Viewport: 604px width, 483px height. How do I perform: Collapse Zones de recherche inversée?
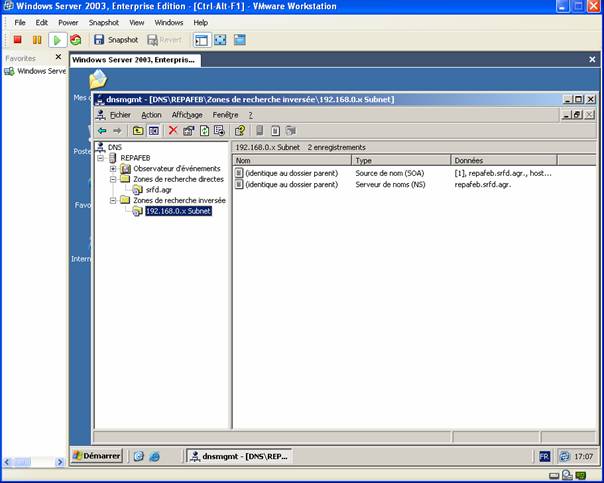(x=113, y=200)
